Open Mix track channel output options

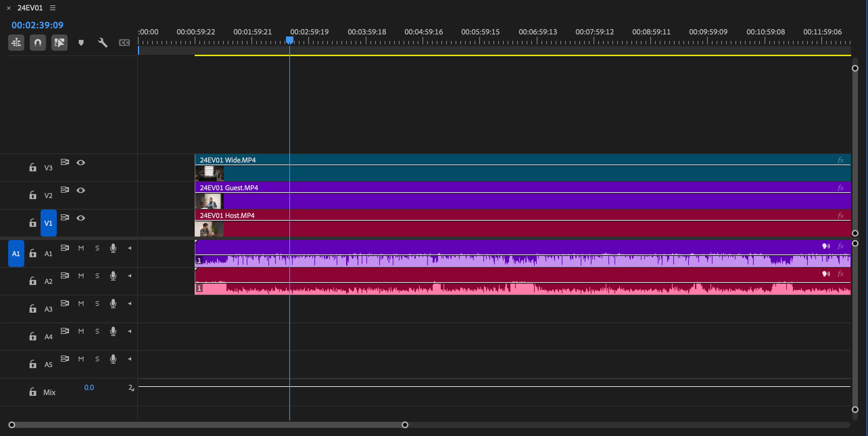[x=131, y=388]
